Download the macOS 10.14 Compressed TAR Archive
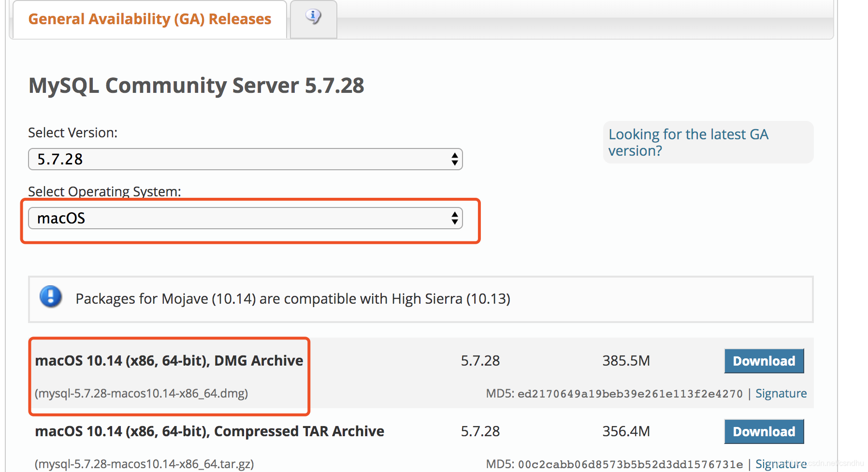The image size is (868, 472). (764, 431)
